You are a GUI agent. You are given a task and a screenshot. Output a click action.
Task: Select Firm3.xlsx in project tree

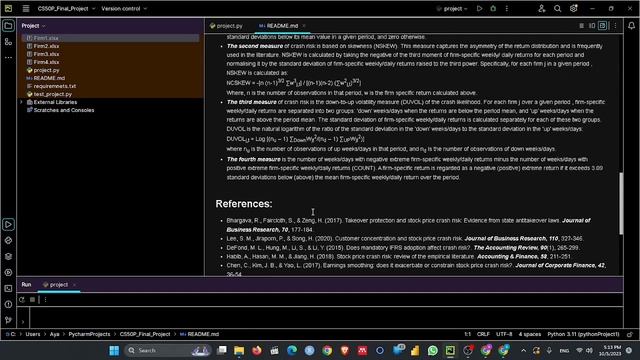point(46,54)
